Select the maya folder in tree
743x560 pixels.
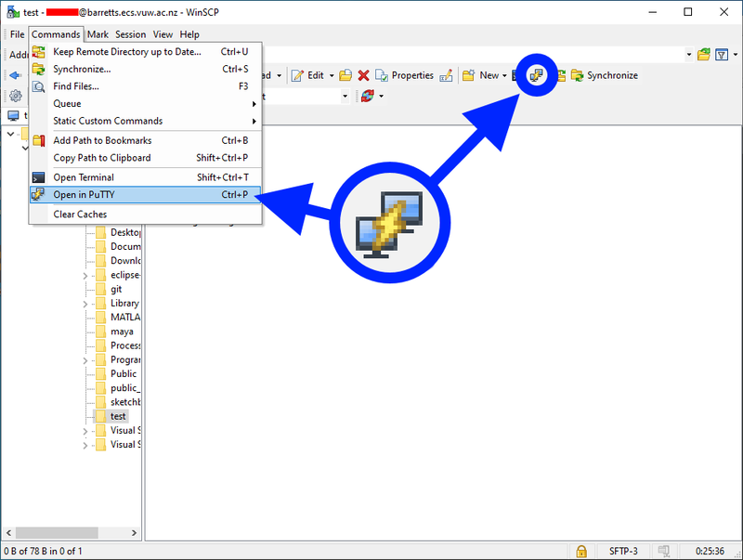[x=115, y=332]
